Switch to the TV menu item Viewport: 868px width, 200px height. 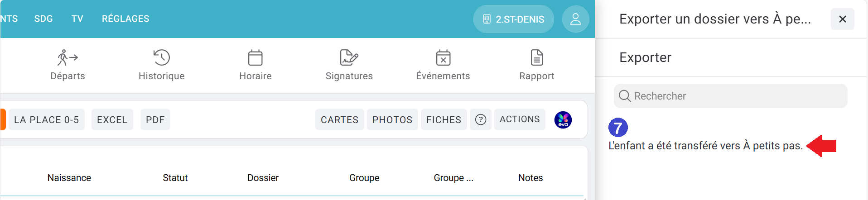(77, 19)
